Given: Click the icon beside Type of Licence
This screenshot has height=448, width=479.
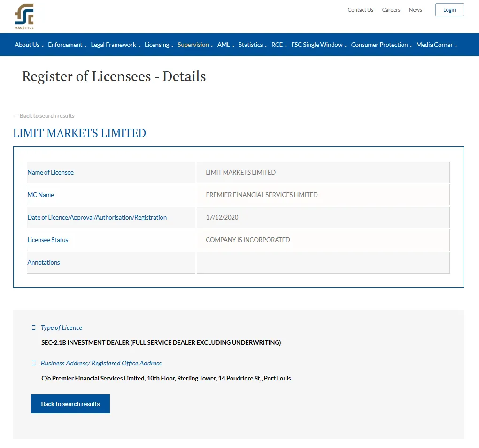Looking at the screenshot, I should coord(34,327).
